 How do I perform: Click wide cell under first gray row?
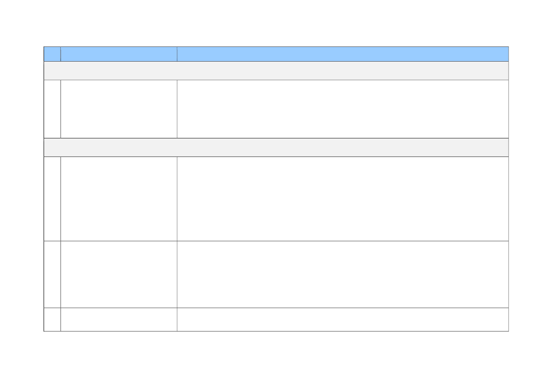[343, 109]
